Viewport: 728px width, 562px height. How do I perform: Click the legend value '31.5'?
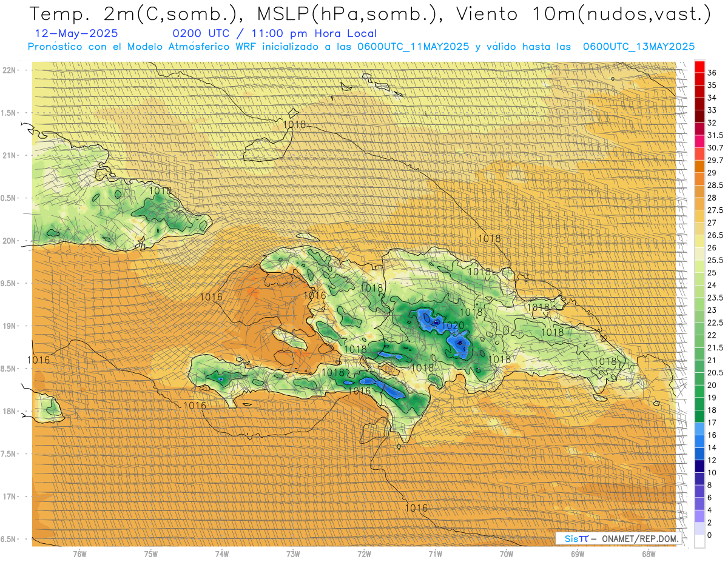[715, 135]
